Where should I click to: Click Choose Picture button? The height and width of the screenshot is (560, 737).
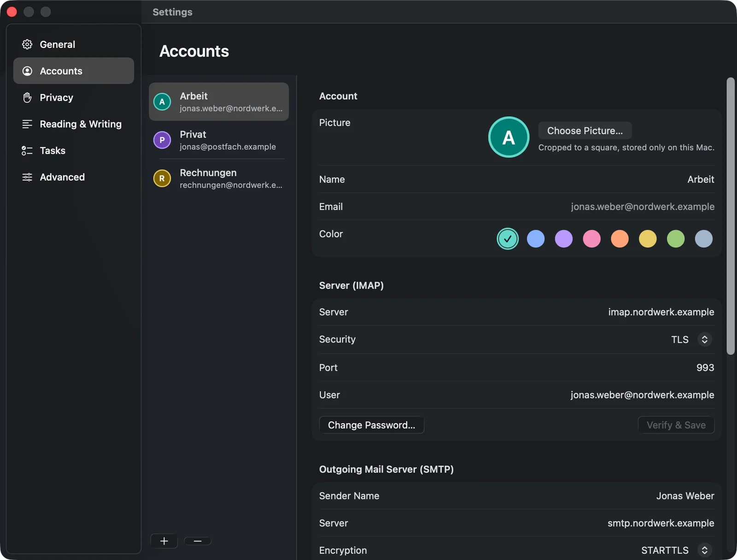585,131
